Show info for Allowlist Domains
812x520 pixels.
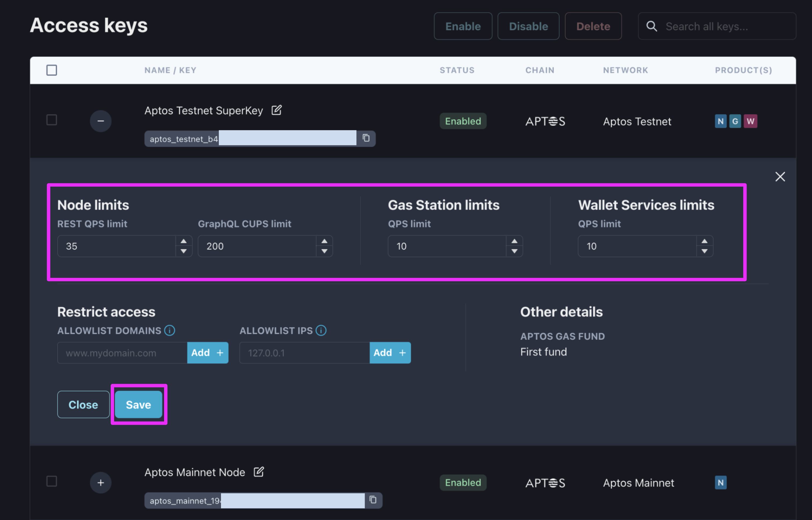click(x=169, y=330)
